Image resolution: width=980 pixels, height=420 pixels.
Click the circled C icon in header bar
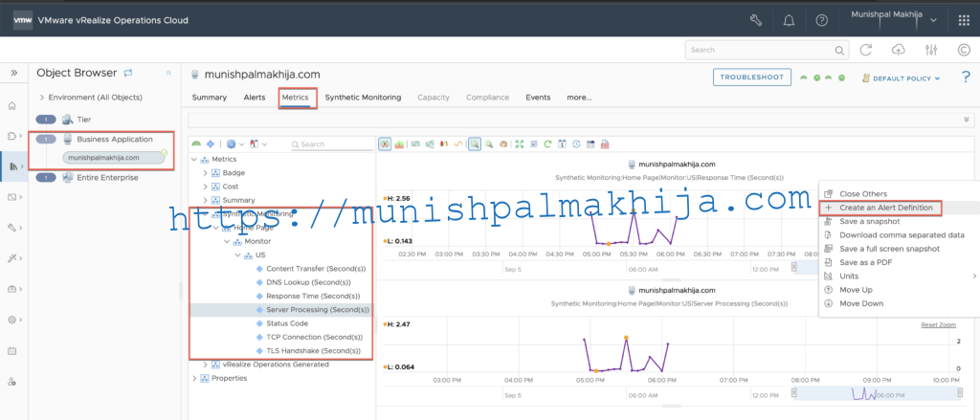coord(964,50)
